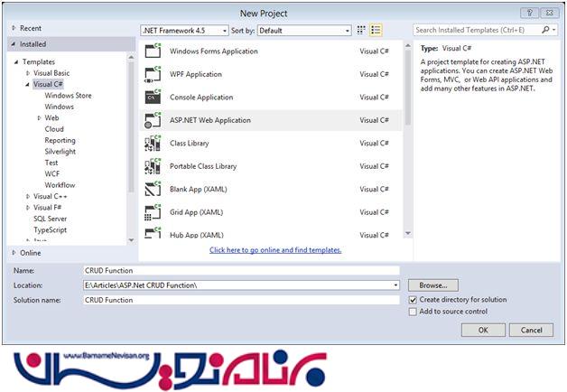This screenshot has height=392, width=567.
Task: Select the Class Library row text
Action: point(190,144)
